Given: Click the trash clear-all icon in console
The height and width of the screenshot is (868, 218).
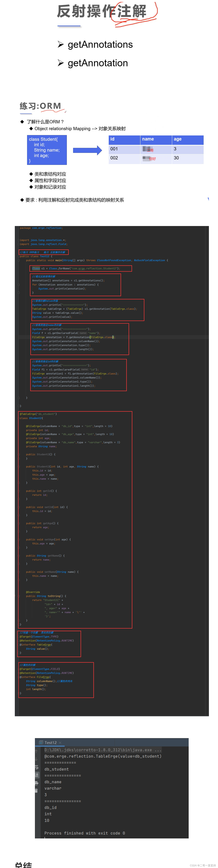Looking at the screenshot, I should (36, 791).
